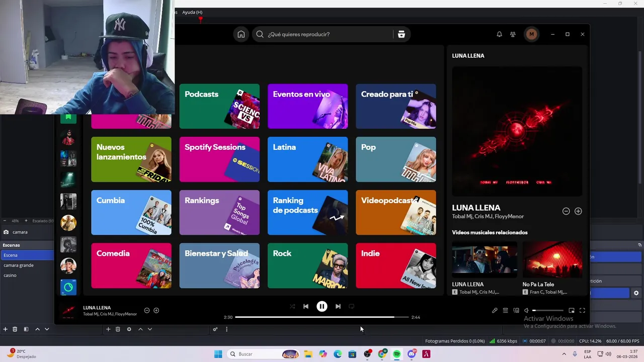644x362 pixels.
Task: Go to Spotify Home via house icon
Action: click(241, 34)
